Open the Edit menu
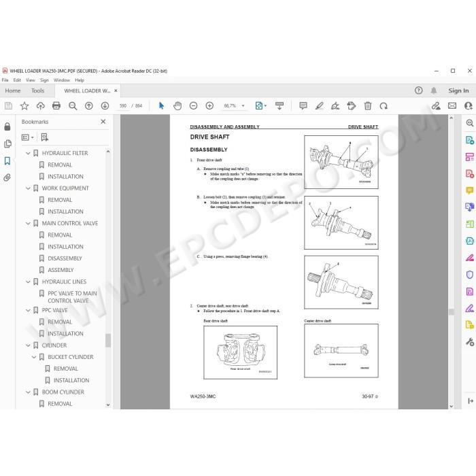476x476 pixels. click(x=17, y=80)
